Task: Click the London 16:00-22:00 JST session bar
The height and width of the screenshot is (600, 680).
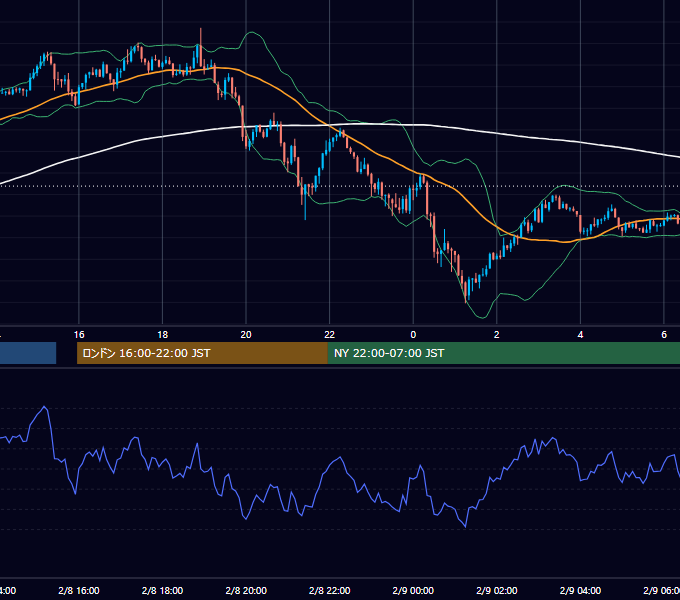Action: tap(202, 353)
